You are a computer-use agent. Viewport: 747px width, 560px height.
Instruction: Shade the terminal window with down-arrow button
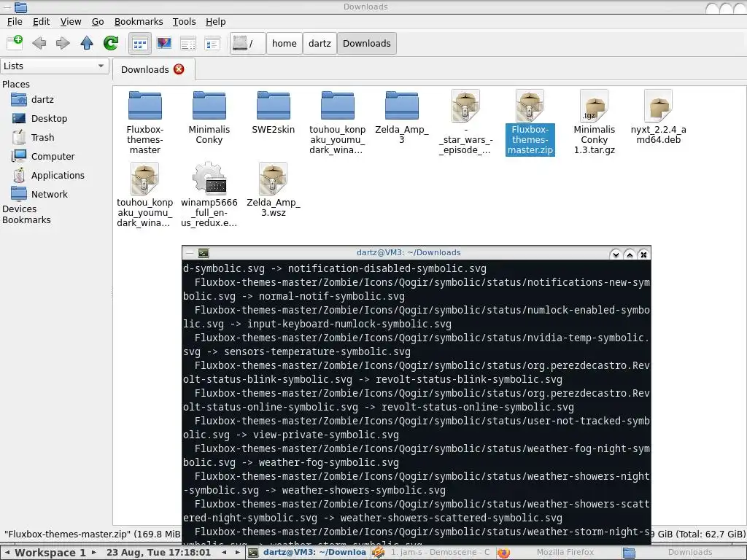(616, 254)
